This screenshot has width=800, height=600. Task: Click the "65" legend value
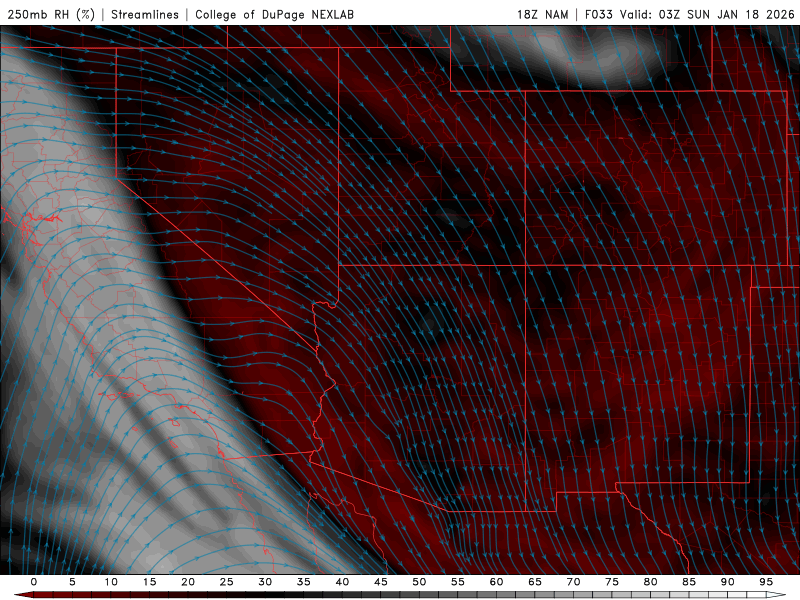(535, 582)
